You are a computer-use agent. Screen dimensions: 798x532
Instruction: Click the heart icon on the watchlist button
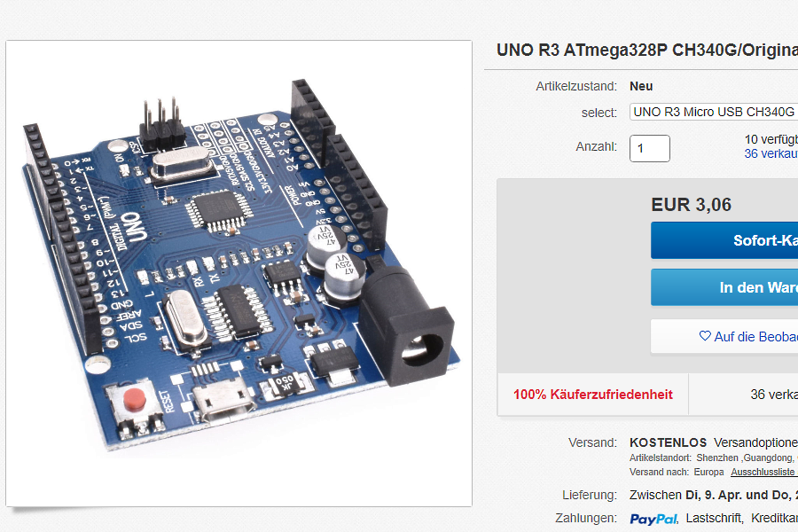[x=705, y=336]
